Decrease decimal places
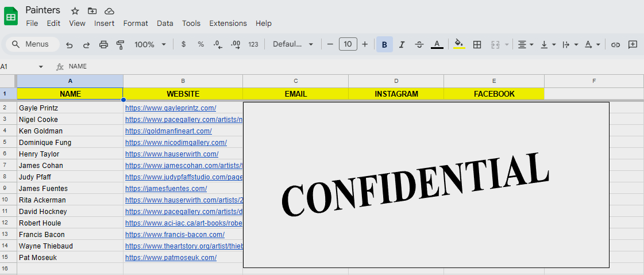The width and height of the screenshot is (644, 275). point(218,44)
